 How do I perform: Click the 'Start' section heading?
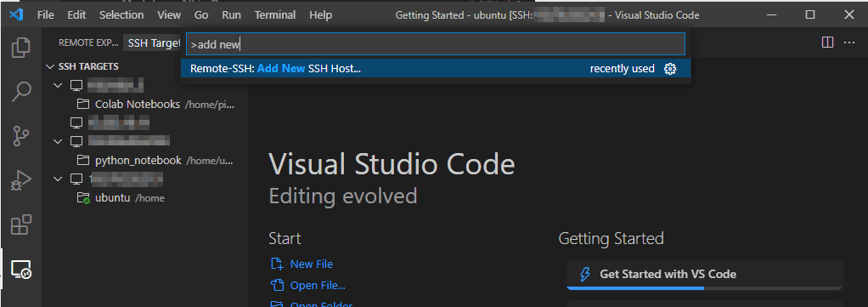285,238
